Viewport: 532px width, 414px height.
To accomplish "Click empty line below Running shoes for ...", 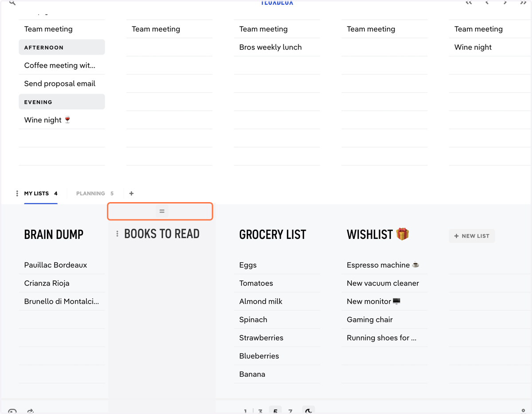I will 384,356.
